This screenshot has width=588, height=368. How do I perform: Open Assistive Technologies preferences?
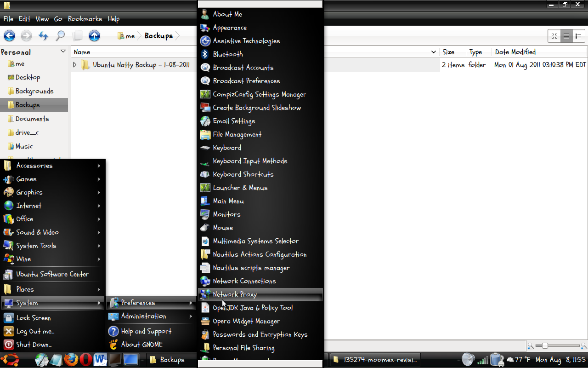point(260,41)
